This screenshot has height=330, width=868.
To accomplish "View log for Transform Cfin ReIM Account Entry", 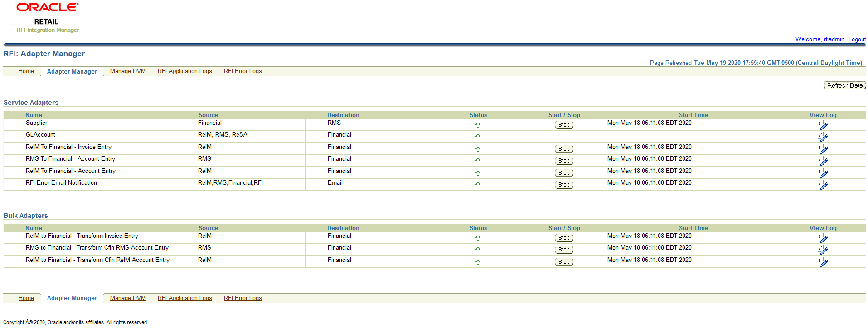I will (823, 262).
